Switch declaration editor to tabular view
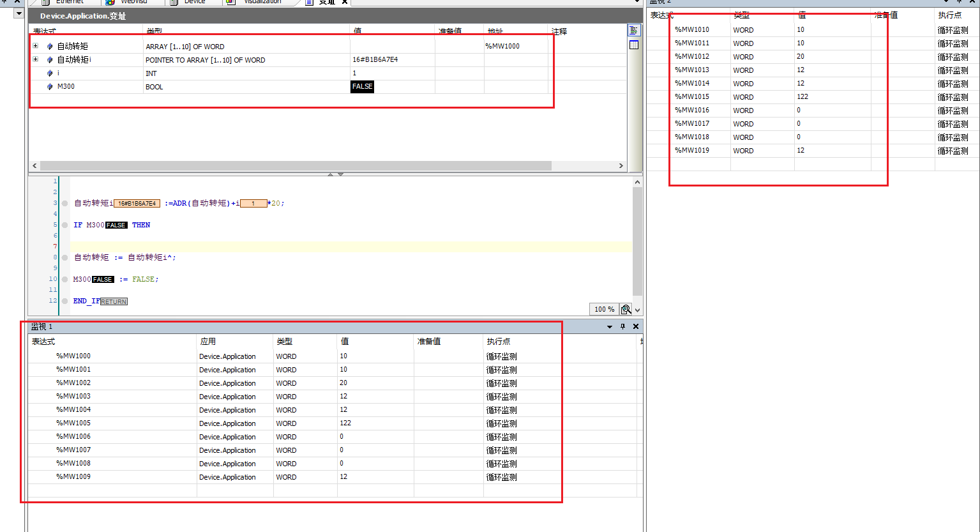Viewport: 980px width, 532px height. [633, 45]
